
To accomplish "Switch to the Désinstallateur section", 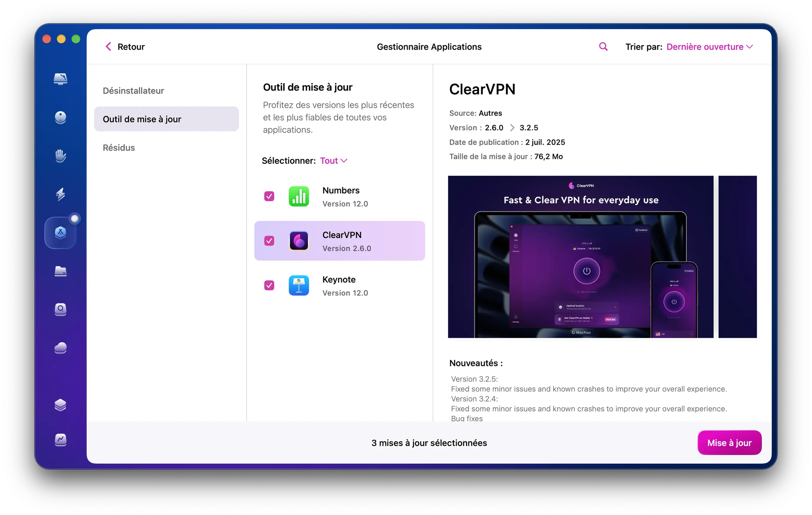I will click(133, 91).
